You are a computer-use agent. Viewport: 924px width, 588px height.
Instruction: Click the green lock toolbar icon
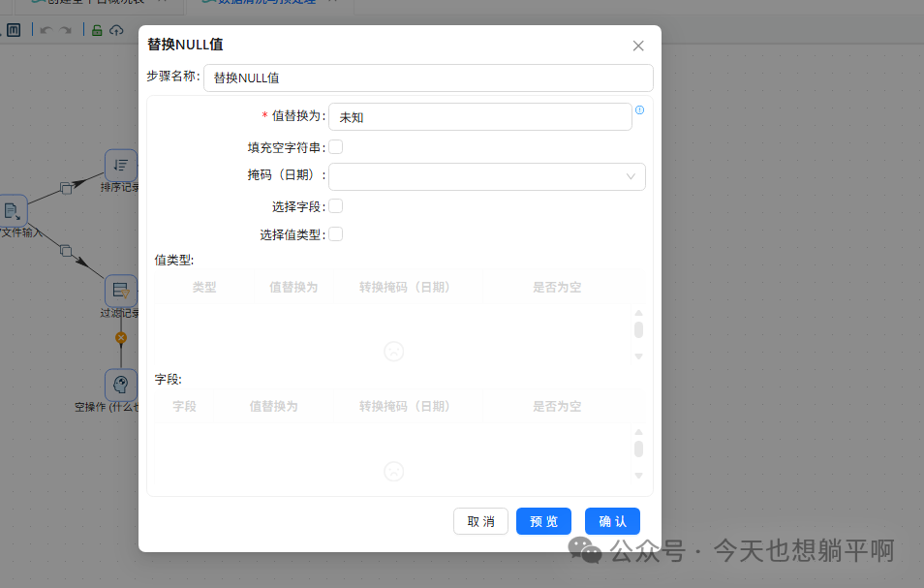pyautogui.click(x=97, y=30)
